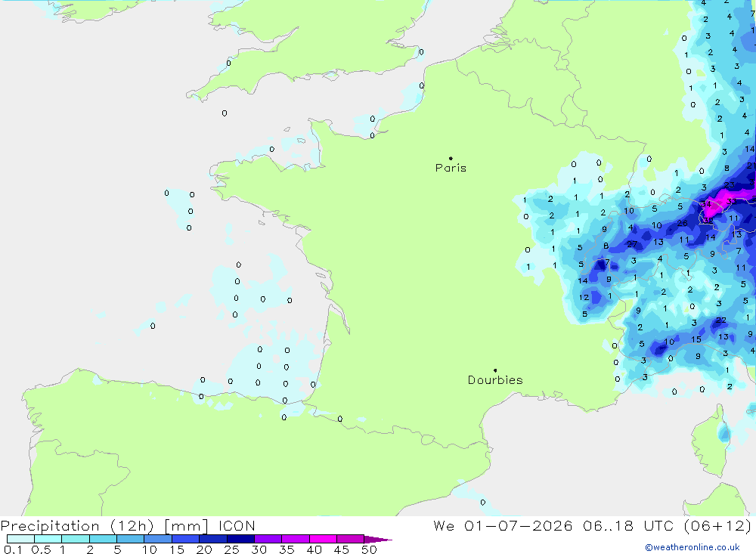Click the precipitation value 27 on map
The width and height of the screenshot is (756, 554).
(632, 244)
